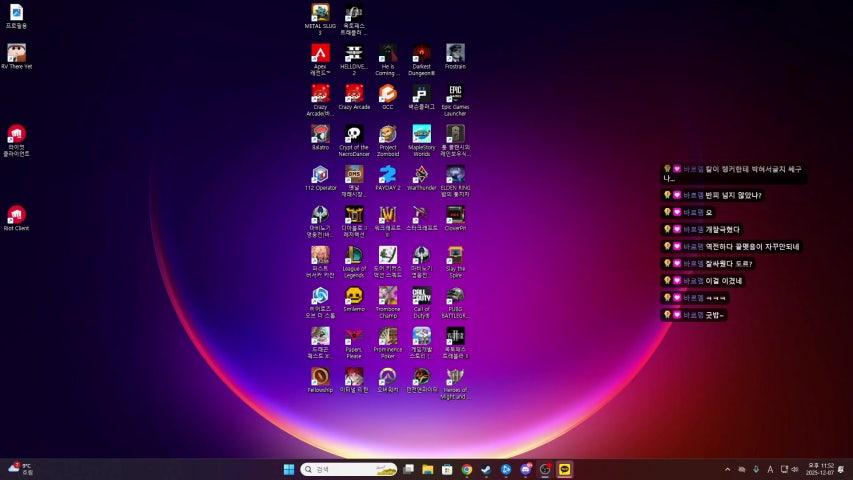The height and width of the screenshot is (480, 853).
Task: Open File Explorer from the taskbar
Action: point(427,469)
